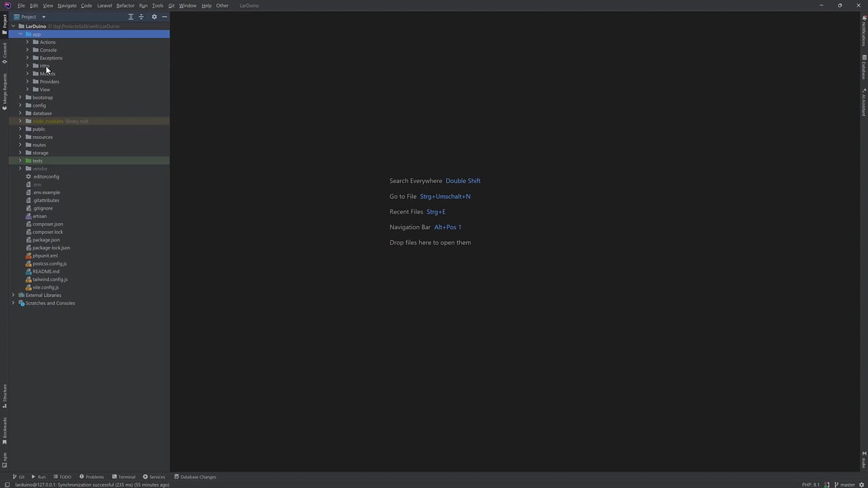The width and height of the screenshot is (868, 488).
Task: Expand the Exceptions folder
Action: 28,58
